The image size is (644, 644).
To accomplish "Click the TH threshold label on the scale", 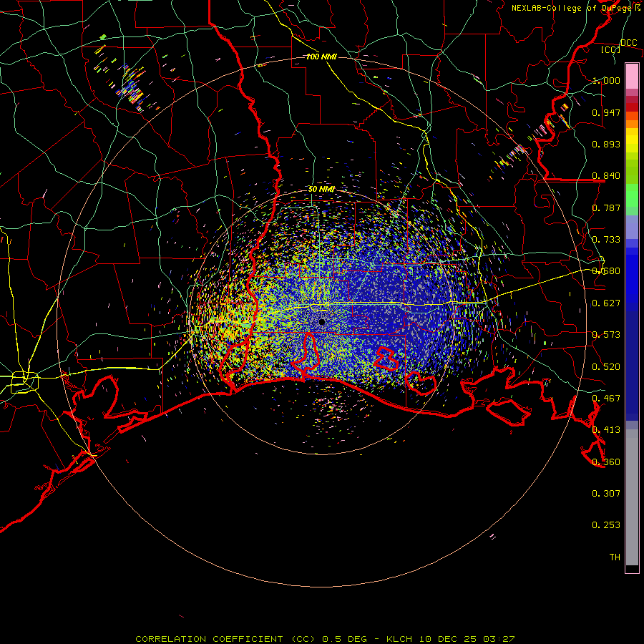I will [x=615, y=557].
